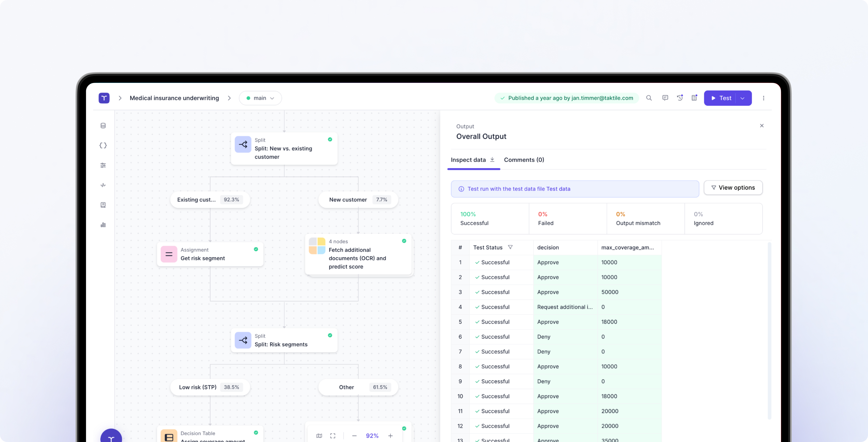Zoom in canvas with plus button
868x442 pixels.
(390, 436)
